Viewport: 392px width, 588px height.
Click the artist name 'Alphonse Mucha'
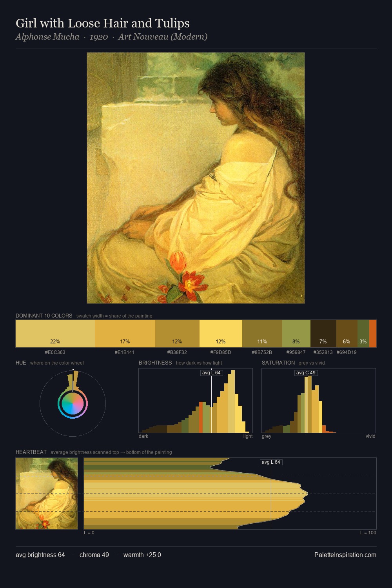coord(47,37)
